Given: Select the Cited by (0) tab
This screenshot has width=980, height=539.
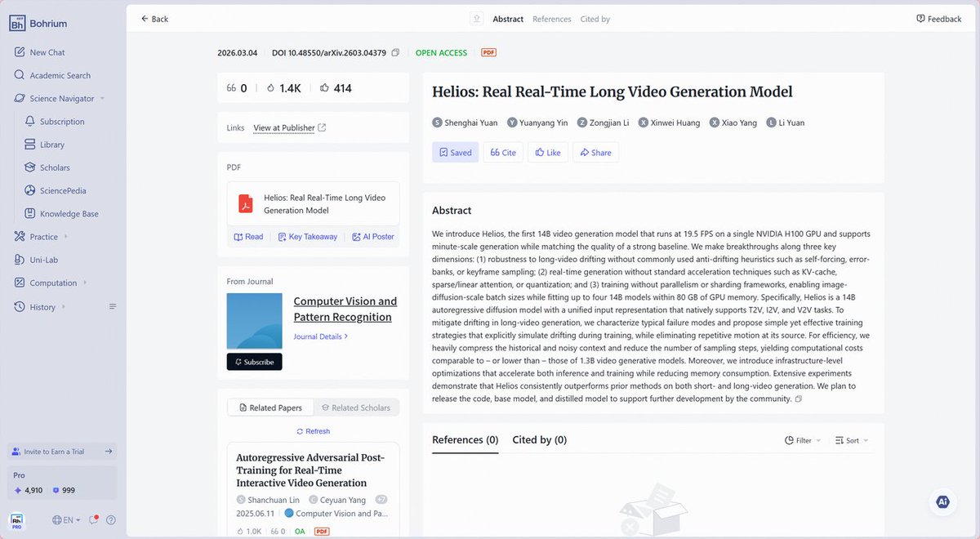Looking at the screenshot, I should pyautogui.click(x=540, y=440).
